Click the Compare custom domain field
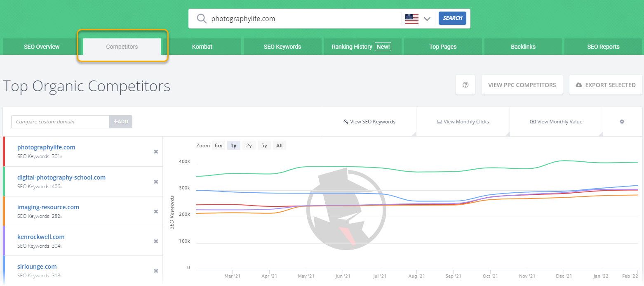The width and height of the screenshot is (644, 286). [60, 122]
